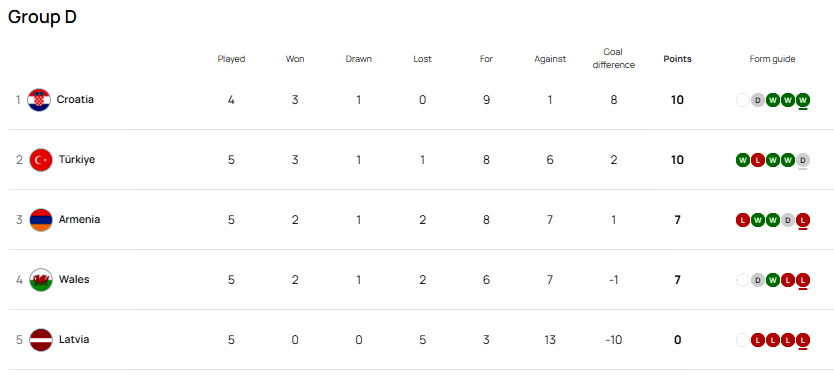Open the Latvia team name link

(x=74, y=340)
